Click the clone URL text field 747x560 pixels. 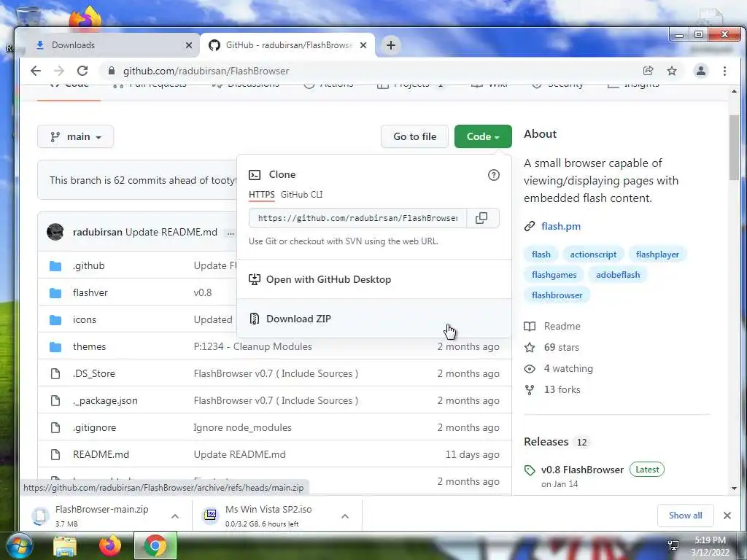tap(357, 218)
